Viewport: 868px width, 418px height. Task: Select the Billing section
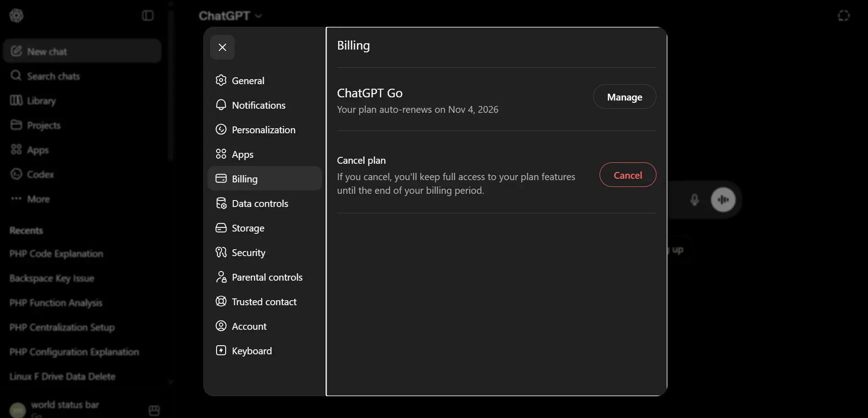(265, 179)
